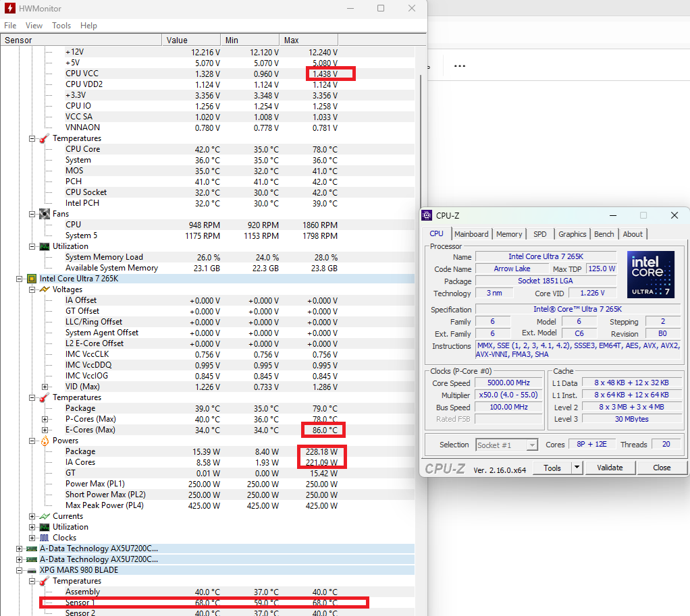Click the Intel Core Ultra 7 logo
The image size is (690, 616).
(650, 275)
